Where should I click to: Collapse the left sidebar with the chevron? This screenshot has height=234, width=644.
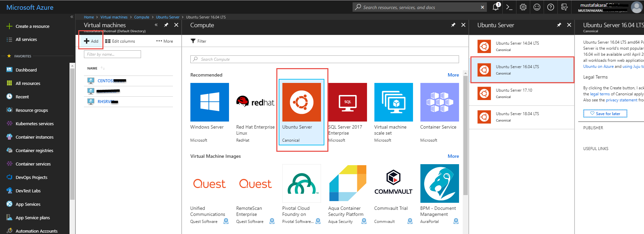(x=72, y=17)
